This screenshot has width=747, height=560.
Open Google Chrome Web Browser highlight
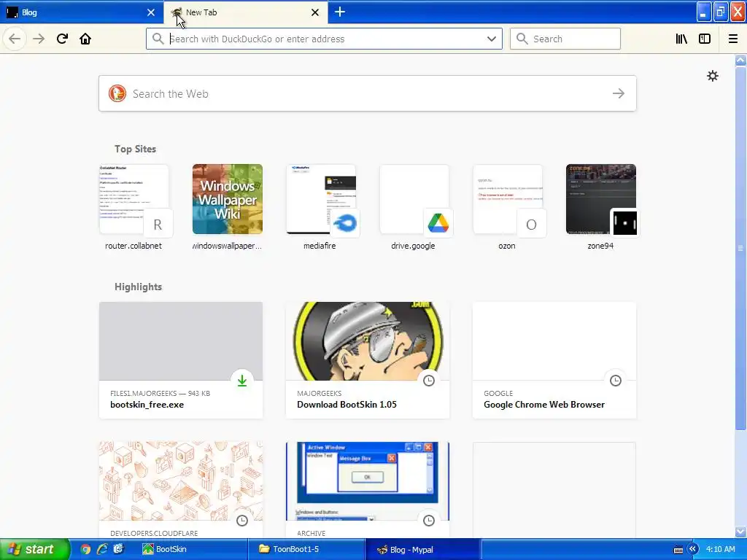554,360
